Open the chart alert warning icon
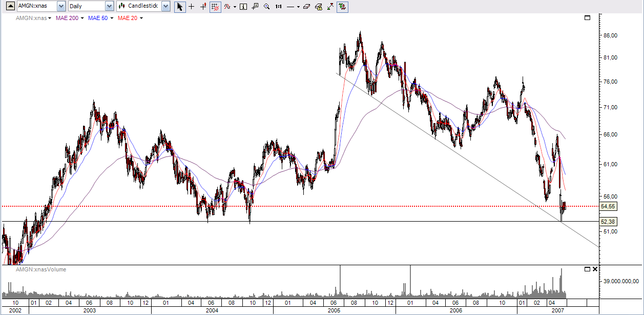 (318, 7)
